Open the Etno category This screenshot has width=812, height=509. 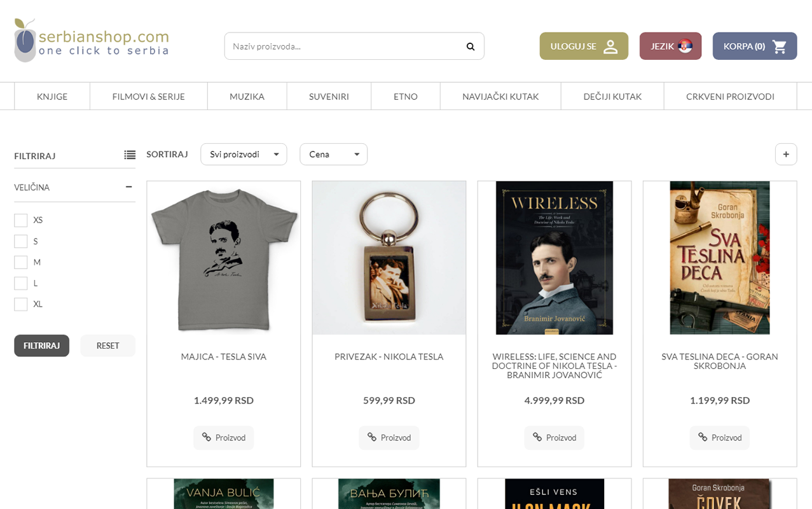tap(406, 97)
